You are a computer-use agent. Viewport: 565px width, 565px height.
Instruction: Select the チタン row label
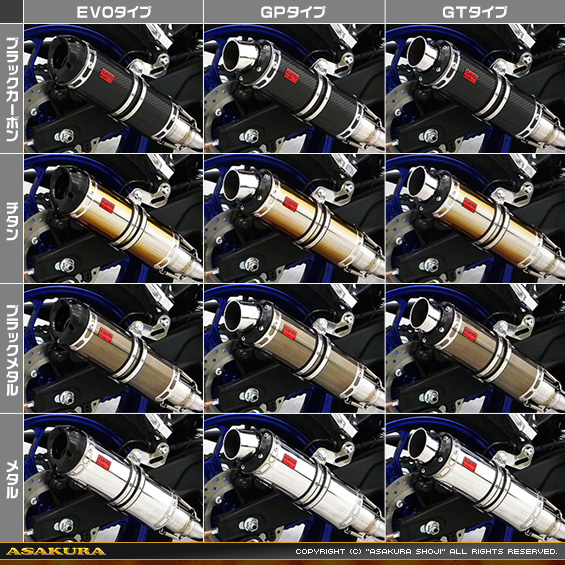click(x=12, y=218)
